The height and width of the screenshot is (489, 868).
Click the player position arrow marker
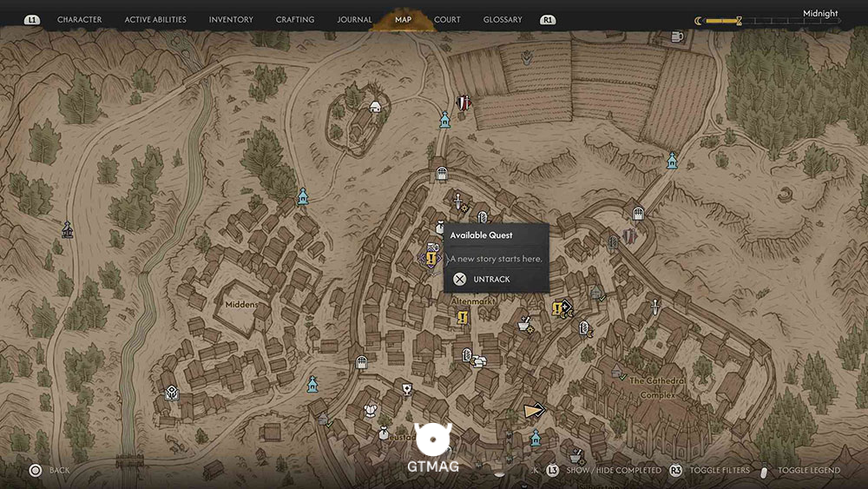(x=534, y=410)
